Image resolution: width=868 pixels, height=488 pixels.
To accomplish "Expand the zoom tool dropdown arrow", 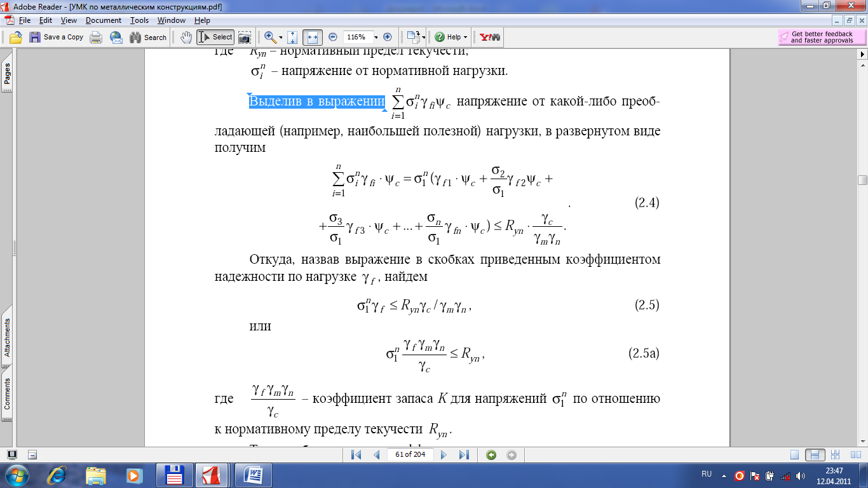I will click(x=280, y=37).
